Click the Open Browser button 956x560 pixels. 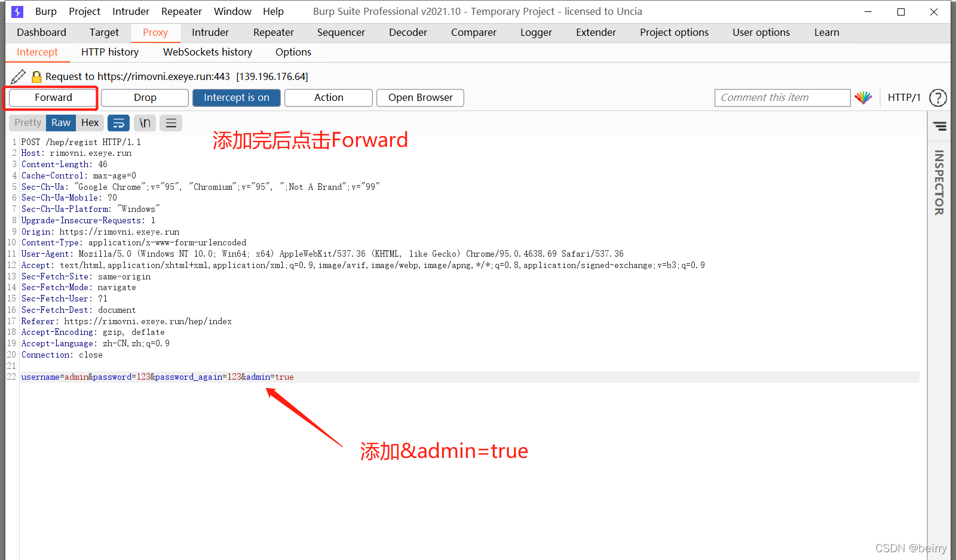[x=420, y=98]
